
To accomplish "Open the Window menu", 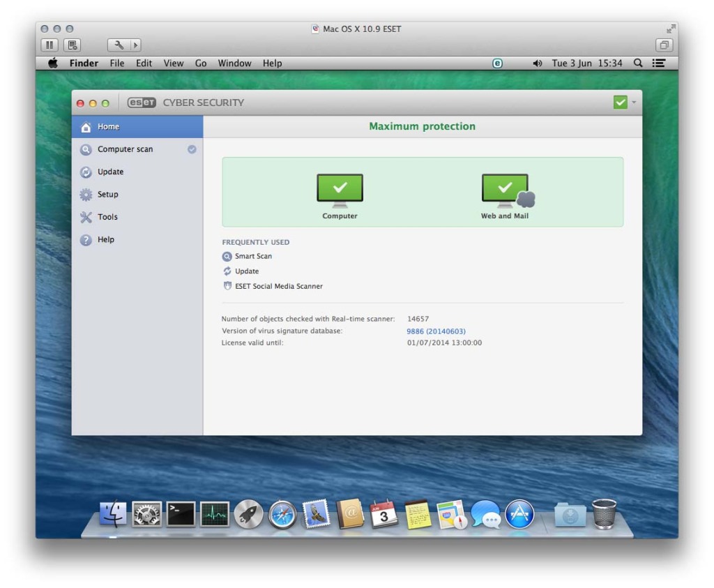I will (x=234, y=63).
